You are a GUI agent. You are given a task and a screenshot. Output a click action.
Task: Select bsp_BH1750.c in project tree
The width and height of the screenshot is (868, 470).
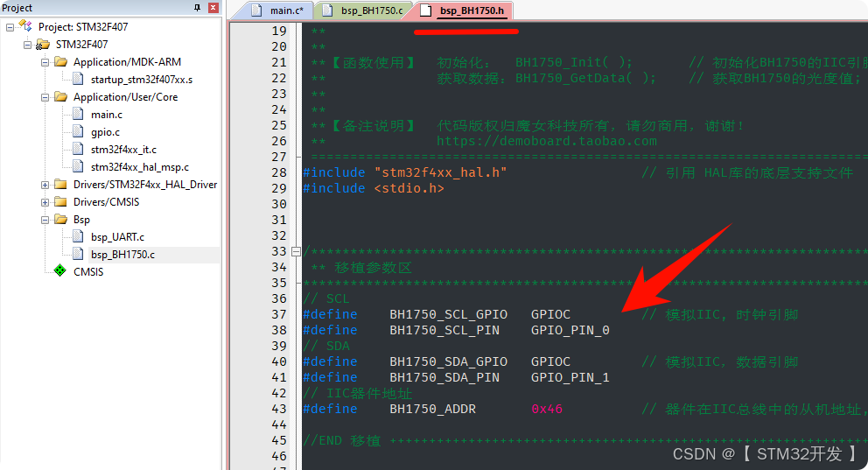(122, 255)
